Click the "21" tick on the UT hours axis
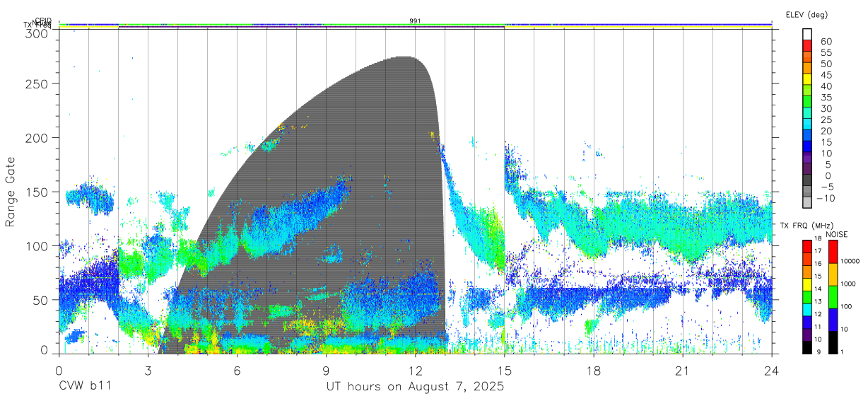 click(683, 370)
